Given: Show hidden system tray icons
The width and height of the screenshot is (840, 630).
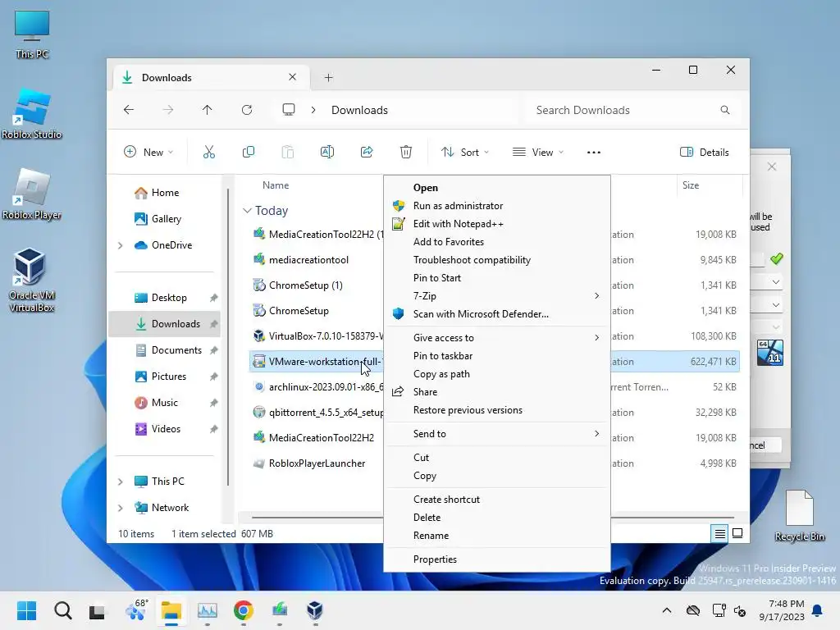Looking at the screenshot, I should pyautogui.click(x=666, y=610).
